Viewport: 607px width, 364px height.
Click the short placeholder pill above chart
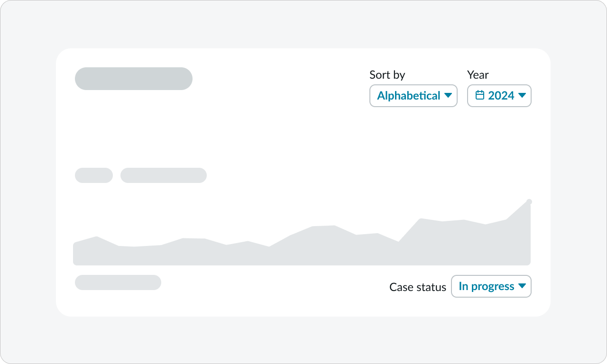(94, 175)
